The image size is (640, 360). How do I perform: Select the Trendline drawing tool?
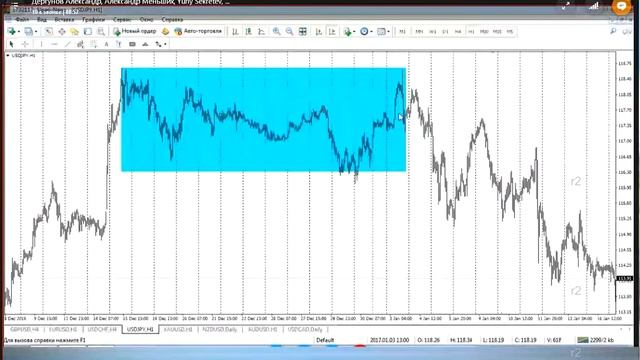[x=67, y=44]
